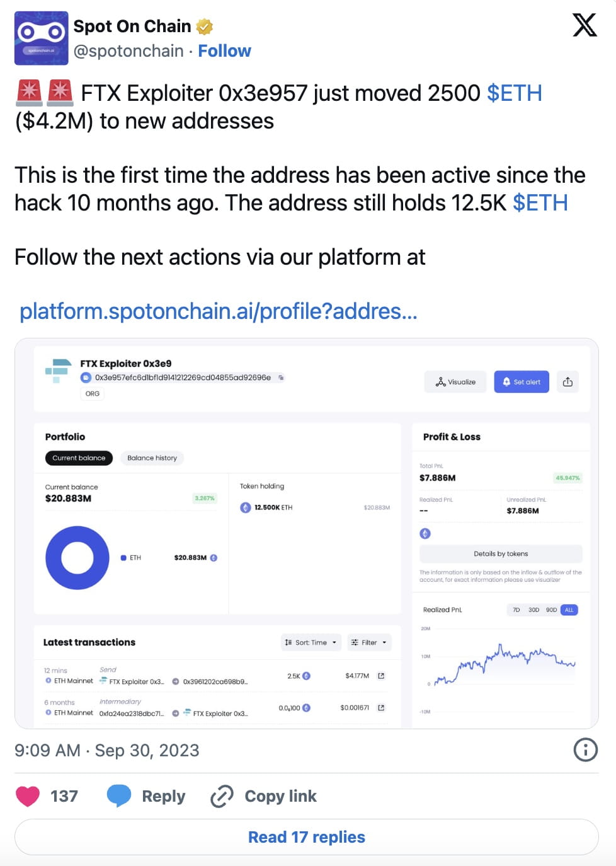616x866 pixels.
Task: Click the share/export icon beside Set alert
Action: coord(567,381)
